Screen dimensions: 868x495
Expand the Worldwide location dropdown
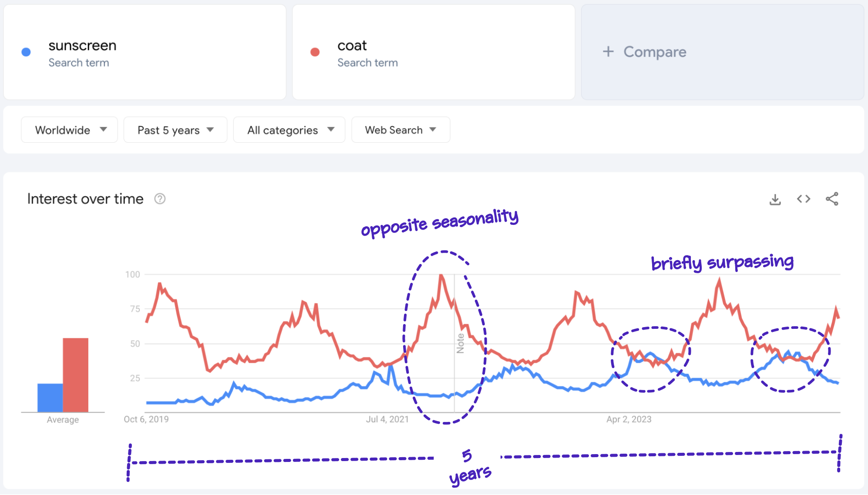coord(67,130)
